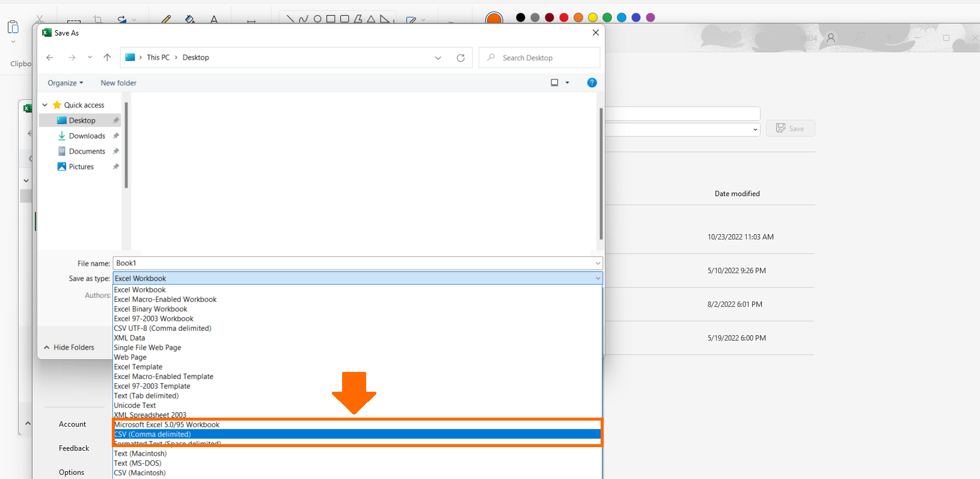The width and height of the screenshot is (980, 479).
Task: Expand the recent locations chevron
Action: tap(90, 58)
